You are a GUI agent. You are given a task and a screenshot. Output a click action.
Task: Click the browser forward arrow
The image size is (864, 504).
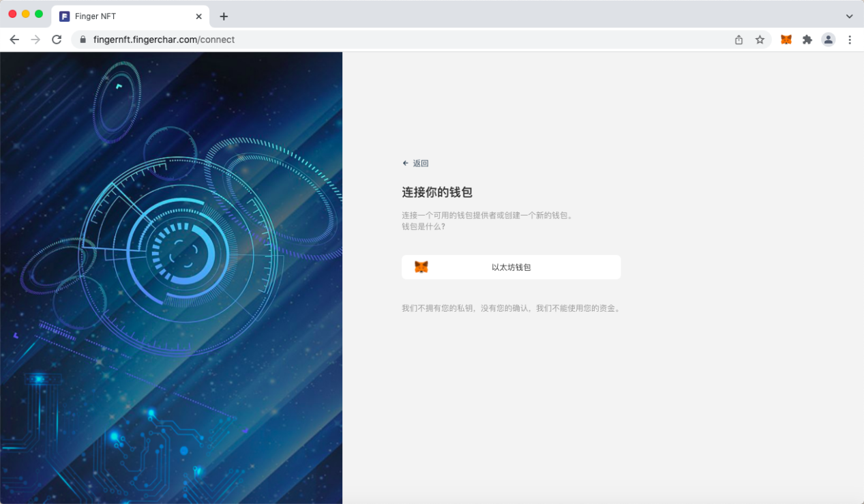coord(35,40)
